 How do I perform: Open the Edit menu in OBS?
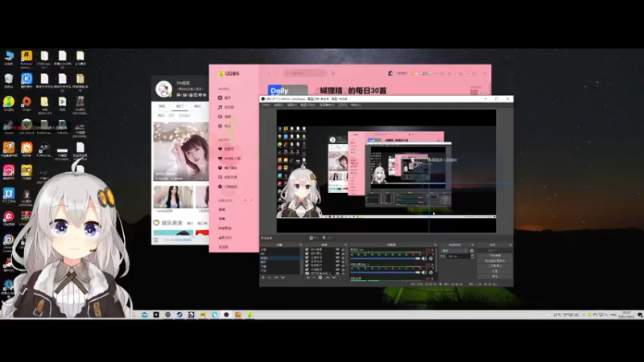[279, 105]
